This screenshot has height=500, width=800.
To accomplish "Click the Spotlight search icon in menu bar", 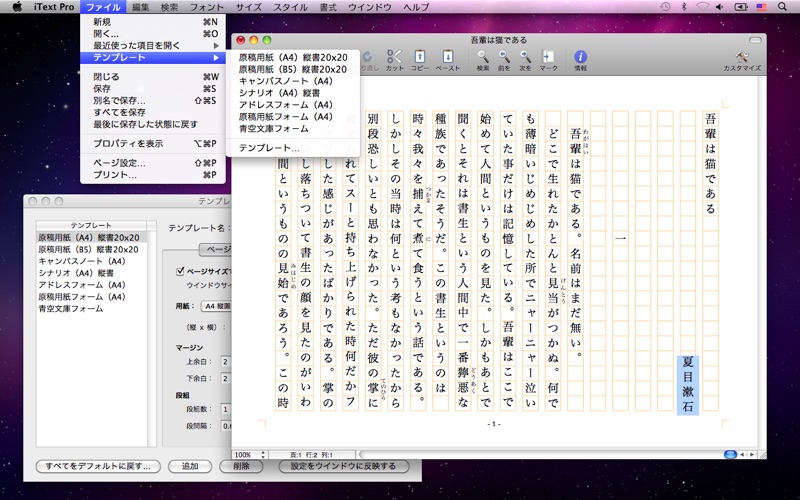I will click(782, 7).
